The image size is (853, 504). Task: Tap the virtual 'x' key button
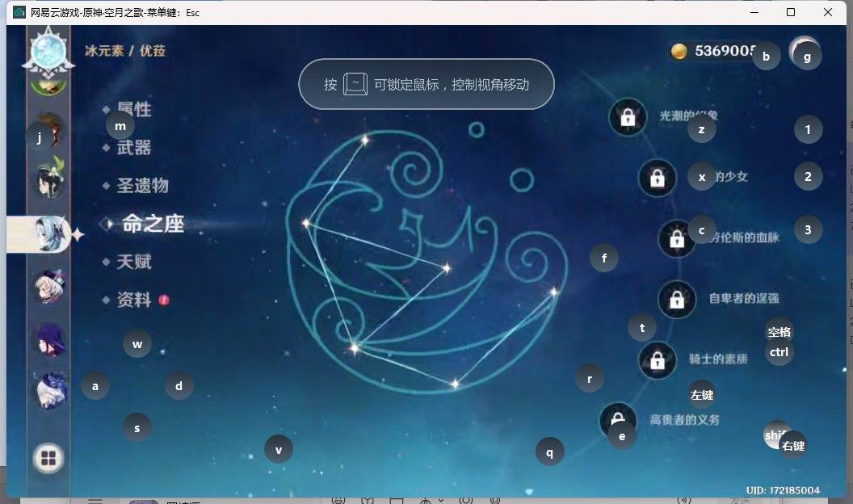click(x=702, y=177)
